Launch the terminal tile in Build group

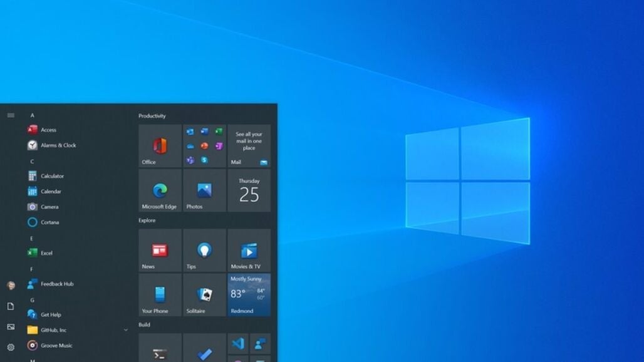[x=160, y=349]
